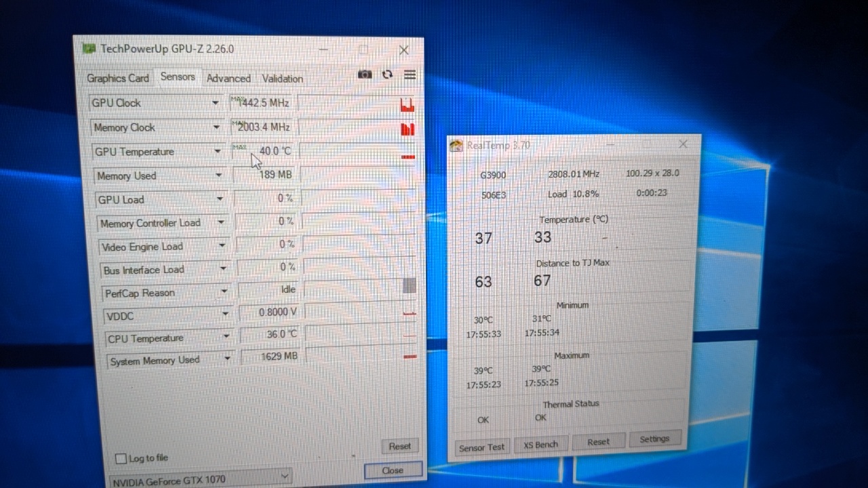The height and width of the screenshot is (488, 868).
Task: Click the minimum 30°C reading in RealTemp
Action: pos(484,320)
